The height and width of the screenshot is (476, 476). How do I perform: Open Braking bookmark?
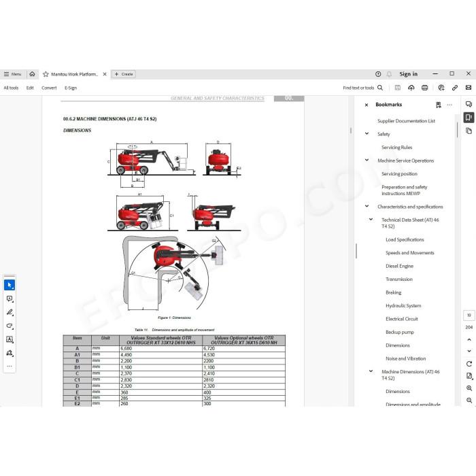tap(393, 292)
